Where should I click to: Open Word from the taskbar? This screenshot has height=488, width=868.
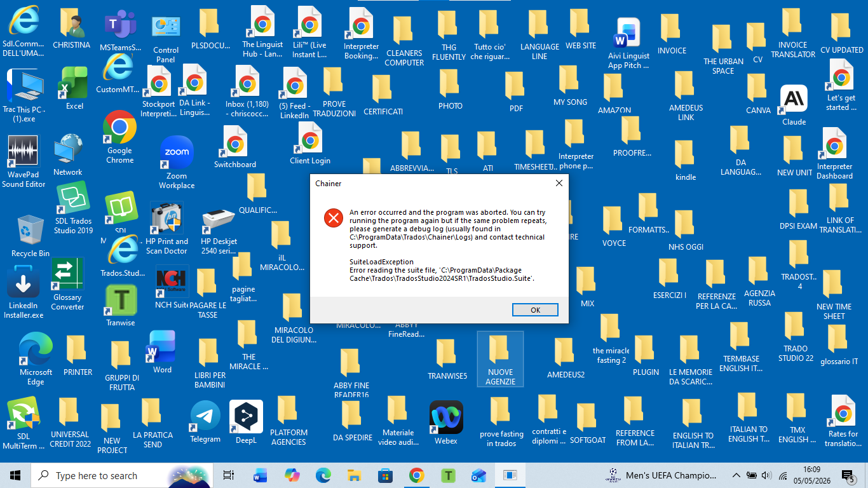(260, 475)
